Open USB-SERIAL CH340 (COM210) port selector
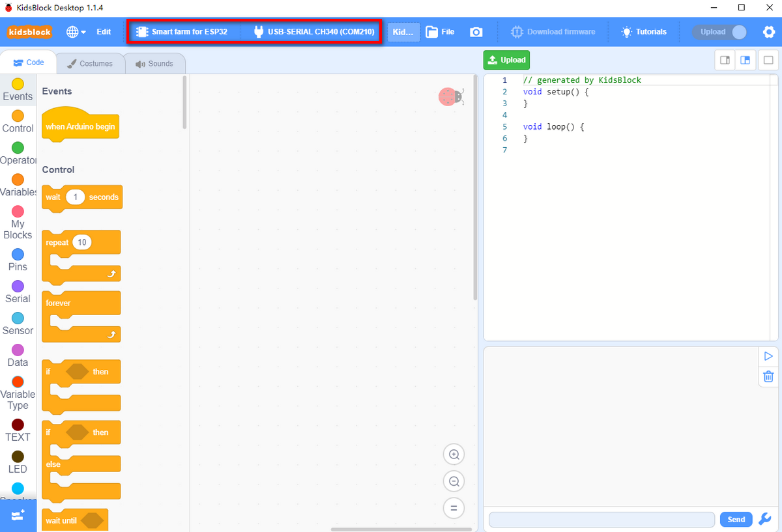The image size is (782, 532). tap(313, 32)
